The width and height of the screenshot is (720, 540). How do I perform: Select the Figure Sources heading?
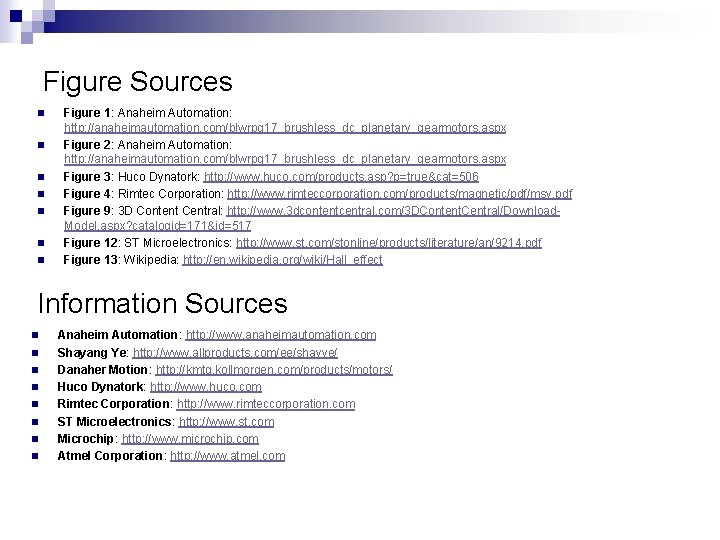(138, 82)
